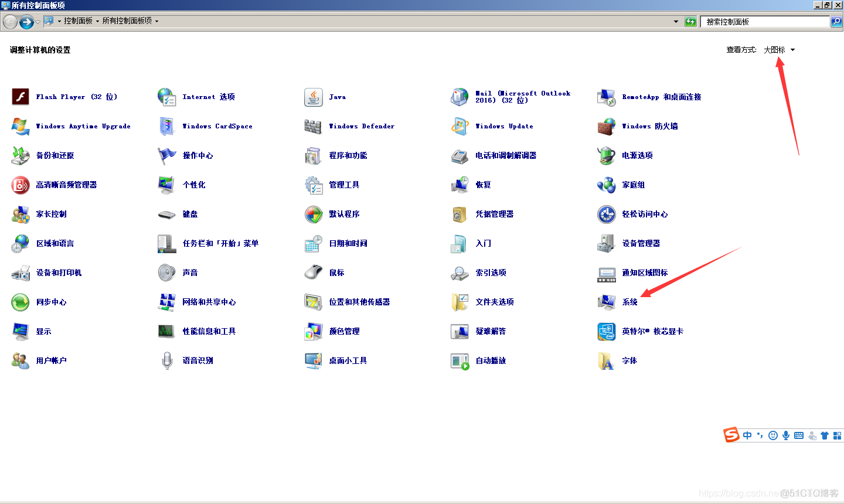This screenshot has height=504, width=844.
Task: Open 声音 speaker icon
Action: [167, 273]
